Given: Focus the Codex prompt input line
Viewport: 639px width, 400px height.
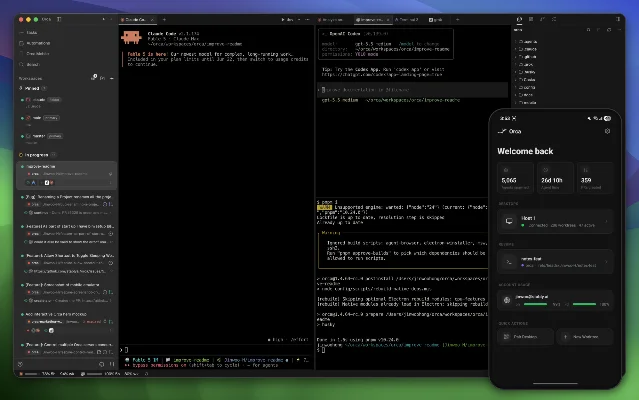Looking at the screenshot, I should (412, 90).
